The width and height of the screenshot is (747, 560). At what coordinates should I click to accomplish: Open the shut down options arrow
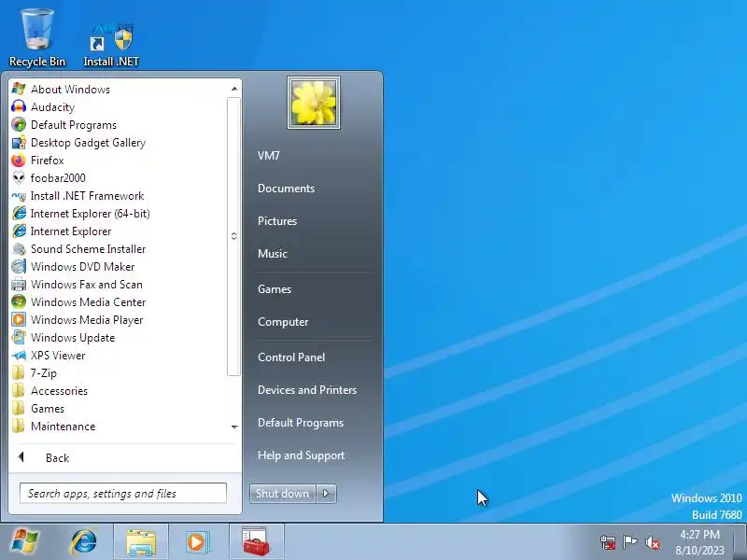coord(326,494)
